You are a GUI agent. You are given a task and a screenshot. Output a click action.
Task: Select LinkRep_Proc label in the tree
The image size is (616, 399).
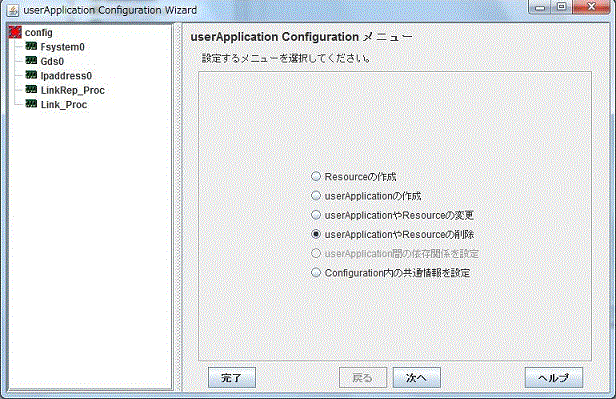pyautogui.click(x=73, y=90)
